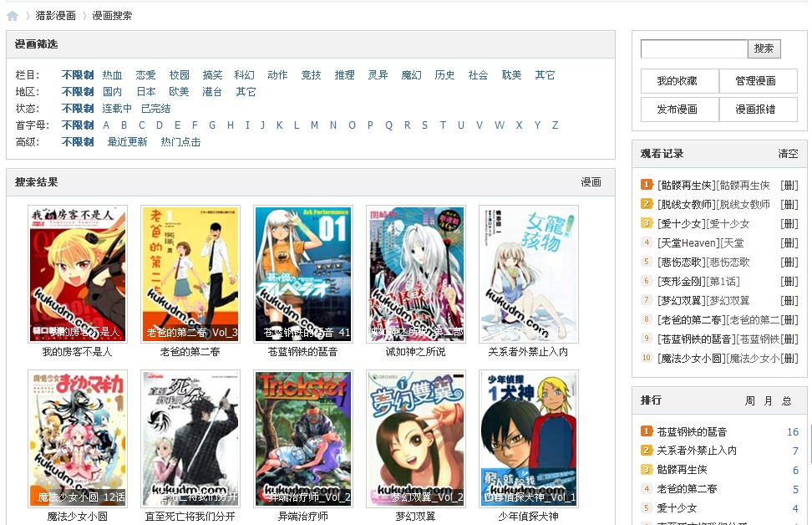Viewport: 812px width, 525px height.
Task: Filter category by 科幻
Action: point(245,75)
